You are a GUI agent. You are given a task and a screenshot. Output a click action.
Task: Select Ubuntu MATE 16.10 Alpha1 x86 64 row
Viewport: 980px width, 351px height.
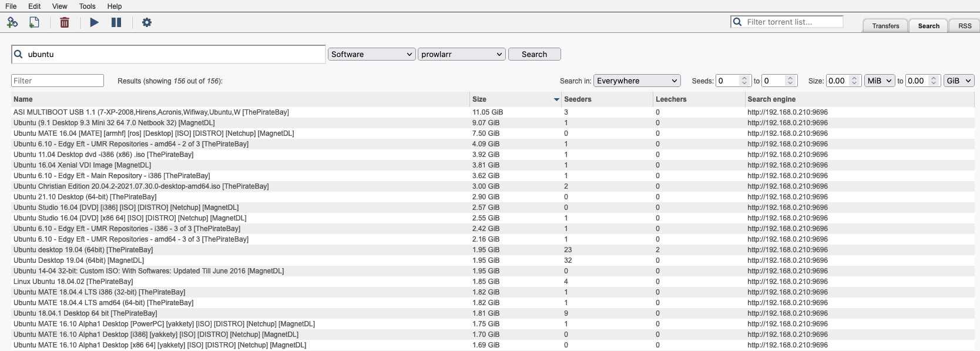click(x=492, y=345)
